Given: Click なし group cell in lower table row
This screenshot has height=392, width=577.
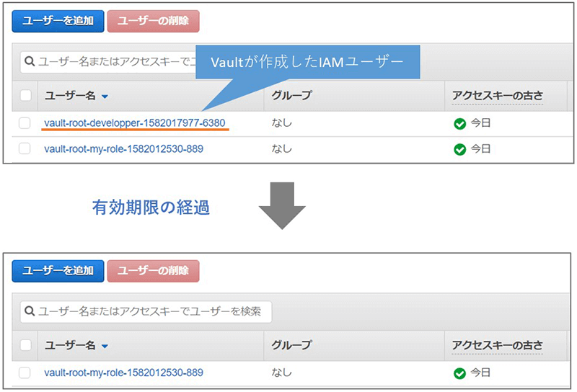Looking at the screenshot, I should (x=282, y=373).
